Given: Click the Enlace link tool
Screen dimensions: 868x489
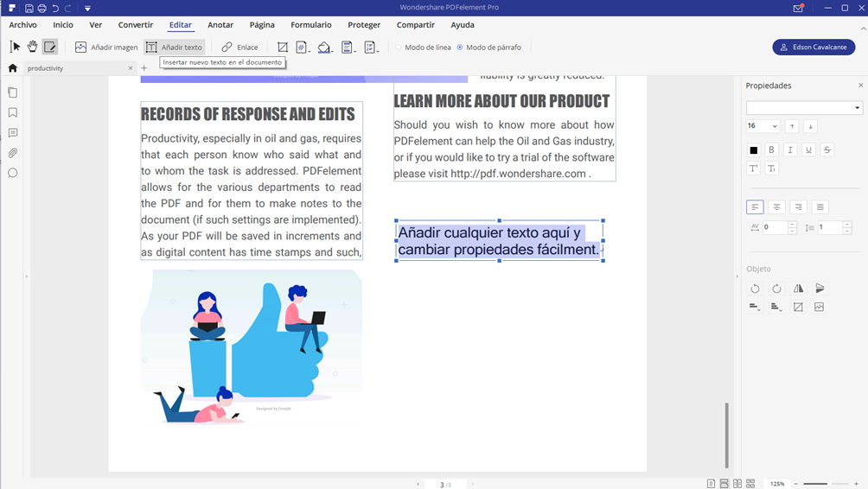Looking at the screenshot, I should coord(239,48).
